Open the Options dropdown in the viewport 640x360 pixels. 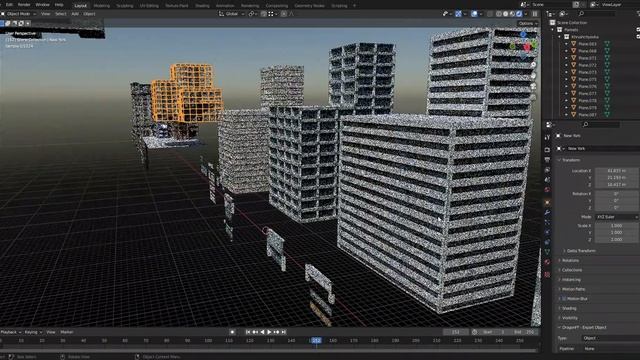528,24
